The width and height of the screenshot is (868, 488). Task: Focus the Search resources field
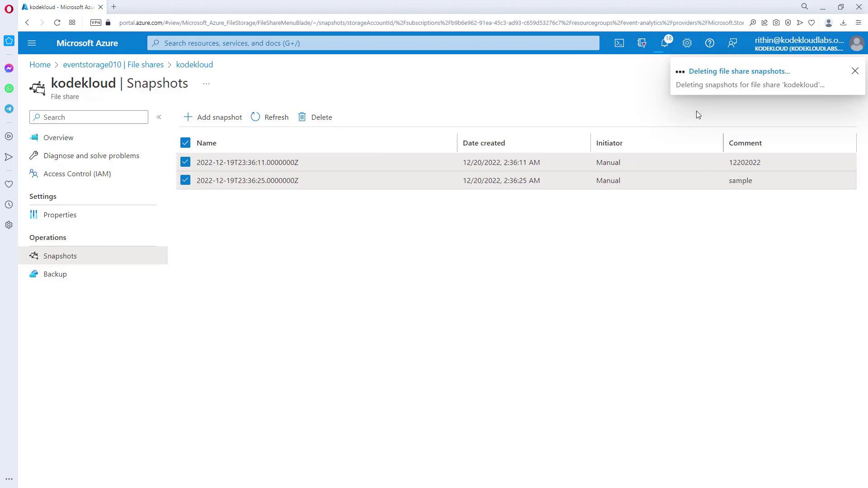[x=373, y=43]
